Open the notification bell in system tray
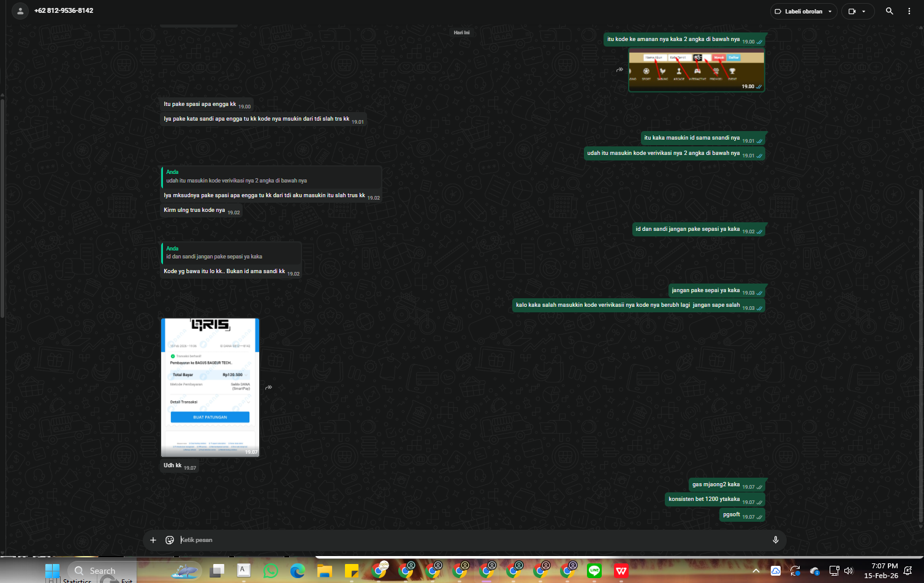Screen dimensions: 924x583 (908, 571)
